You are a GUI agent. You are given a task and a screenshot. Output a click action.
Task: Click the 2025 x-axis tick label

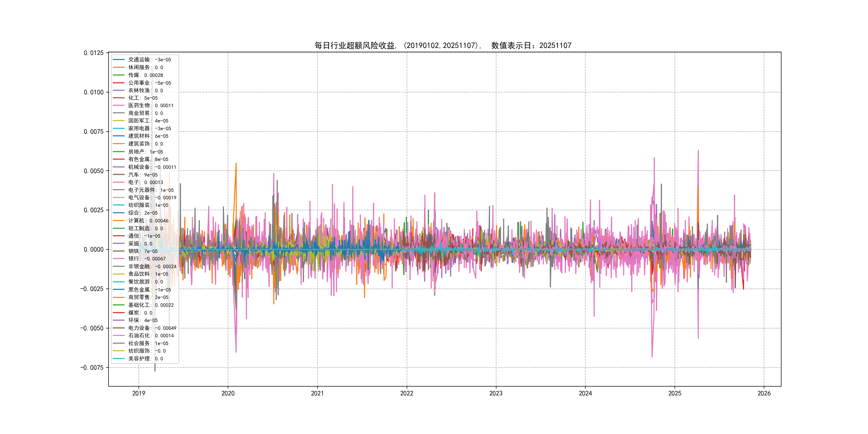(x=675, y=393)
